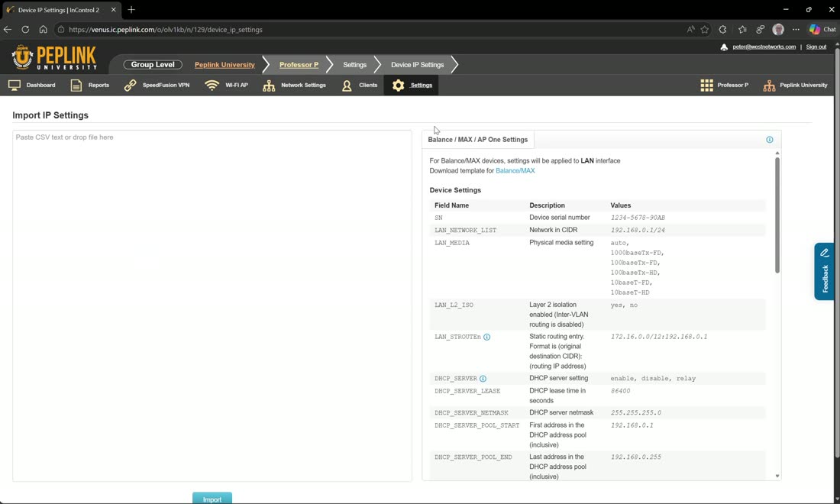840x504 pixels.
Task: Click the notification bell icon
Action: click(x=724, y=47)
